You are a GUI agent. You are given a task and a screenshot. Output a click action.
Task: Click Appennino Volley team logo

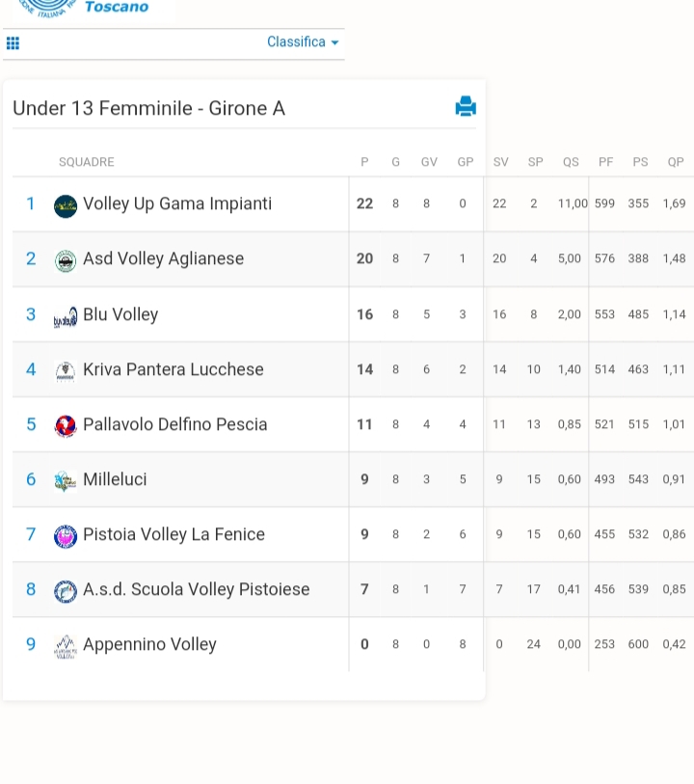[x=66, y=646]
